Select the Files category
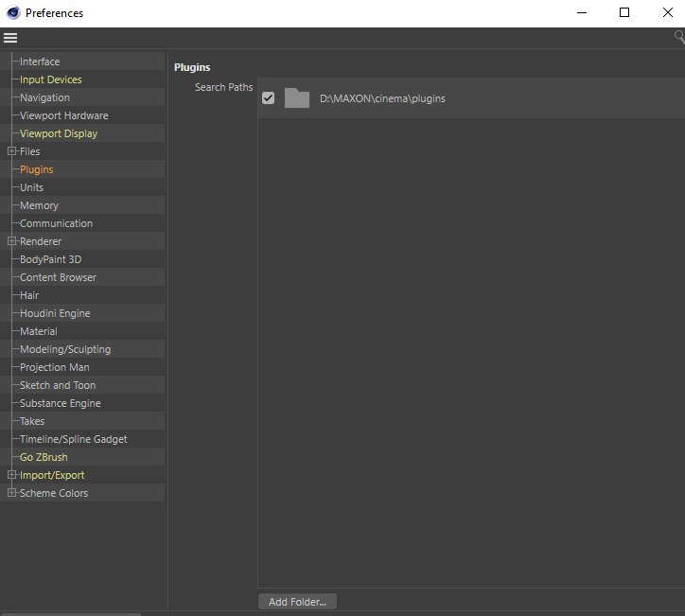 coord(29,151)
